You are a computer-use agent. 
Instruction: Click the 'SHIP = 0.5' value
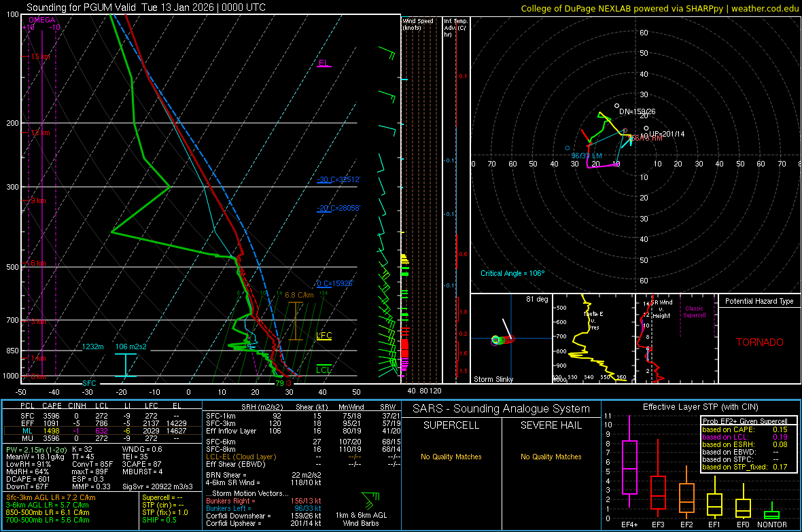pos(159,520)
